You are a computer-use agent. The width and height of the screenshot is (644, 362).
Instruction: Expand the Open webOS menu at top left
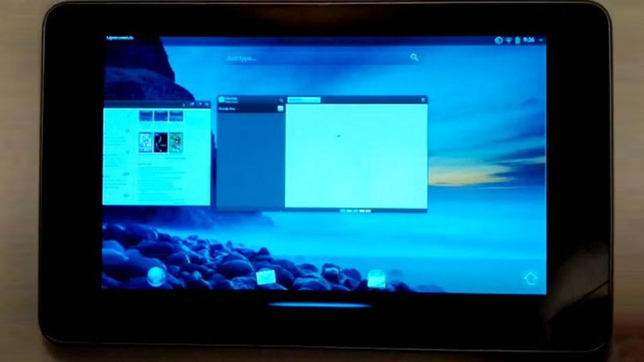[x=121, y=39]
